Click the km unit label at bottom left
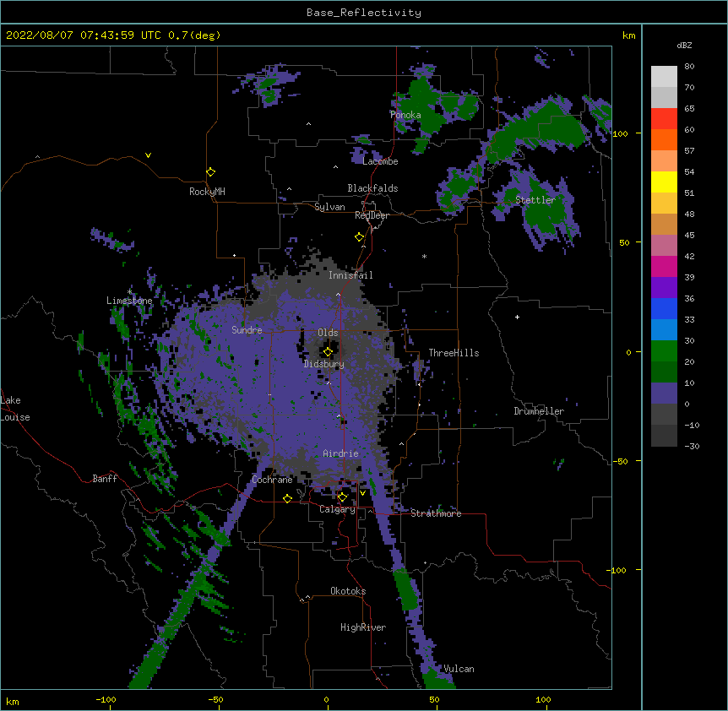 pos(13,701)
